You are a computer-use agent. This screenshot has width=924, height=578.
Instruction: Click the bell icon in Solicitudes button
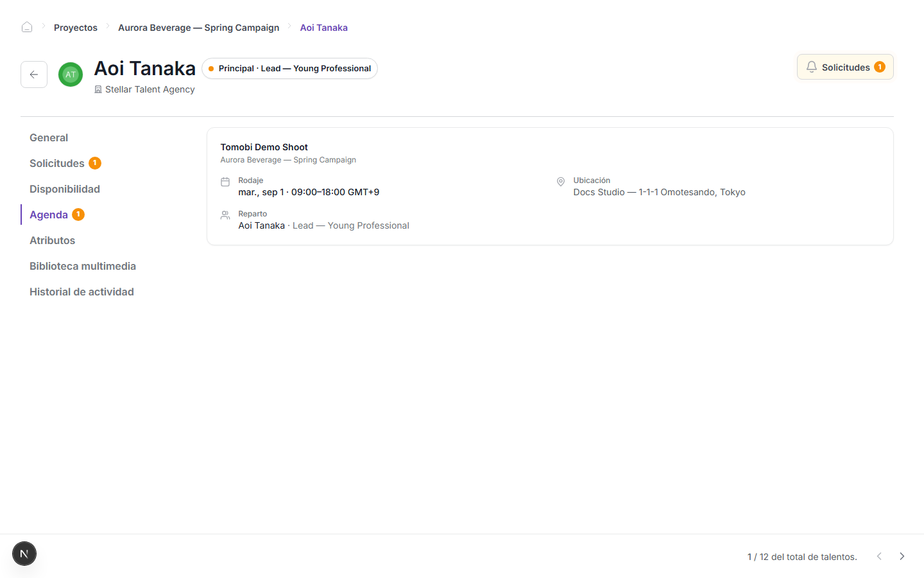point(812,67)
